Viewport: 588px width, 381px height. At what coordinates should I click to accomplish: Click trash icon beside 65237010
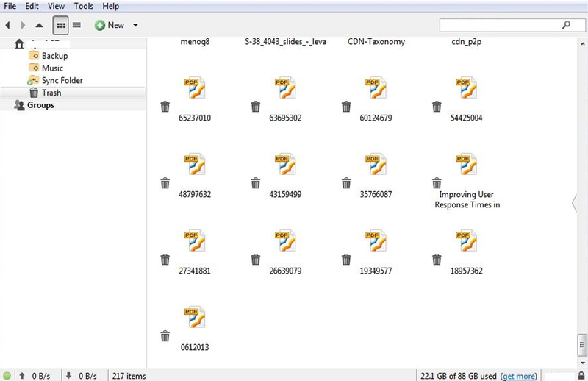coord(165,107)
